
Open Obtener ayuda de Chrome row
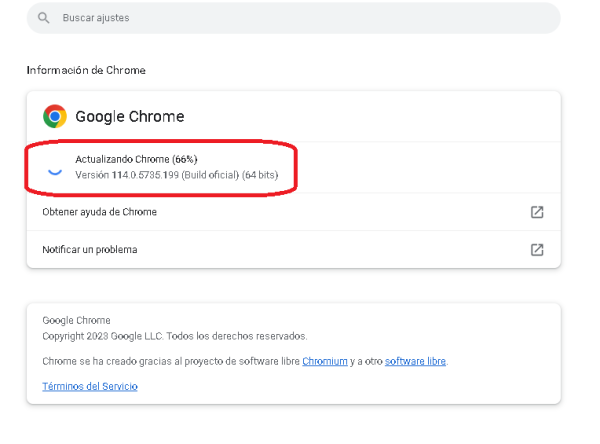click(293, 212)
